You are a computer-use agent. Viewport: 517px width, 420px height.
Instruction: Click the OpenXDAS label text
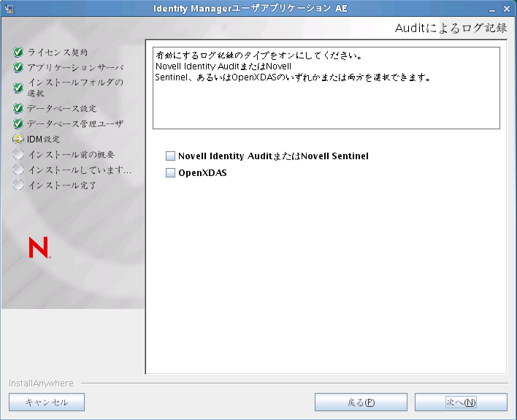(202, 173)
